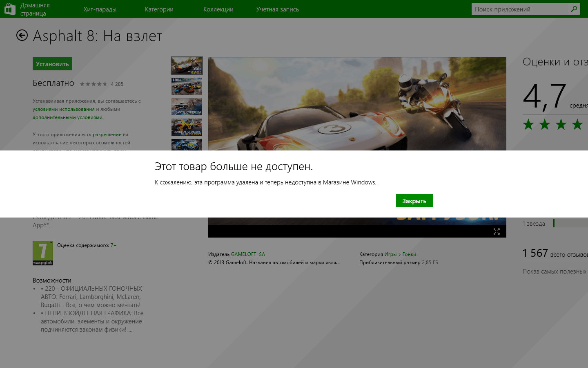Image resolution: width=588 pixels, height=368 pixels.
Task: Select the first screenshot thumbnail with the 350+ banner
Action: pos(187,66)
